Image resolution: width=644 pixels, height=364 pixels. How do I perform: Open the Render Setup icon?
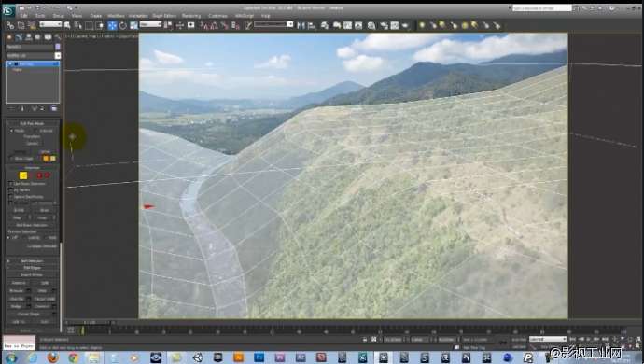384,25
